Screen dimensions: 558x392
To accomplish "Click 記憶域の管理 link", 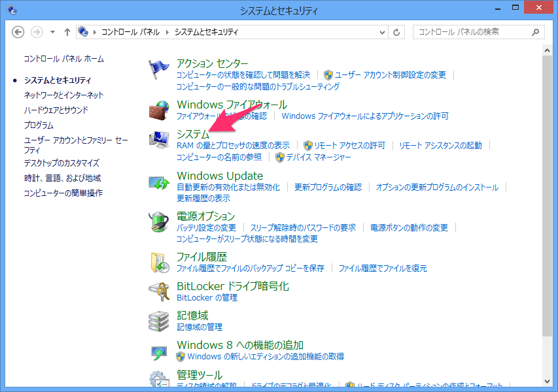I will coord(200,327).
